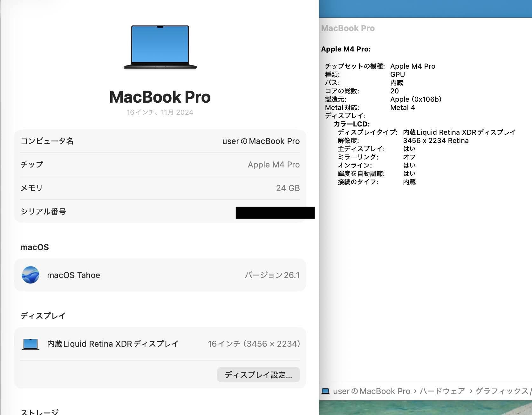Click the computer name userのMacBook Pro field
The image size is (532, 415).
coord(261,141)
